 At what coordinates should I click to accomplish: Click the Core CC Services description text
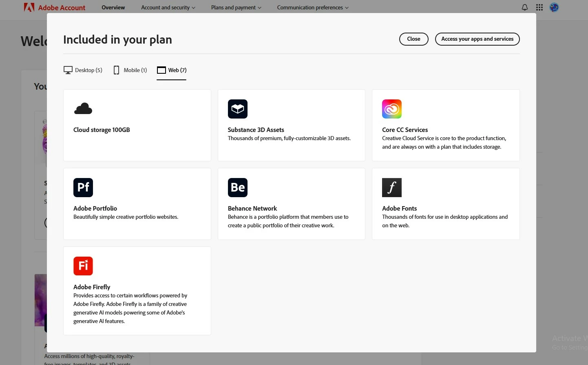(x=444, y=143)
